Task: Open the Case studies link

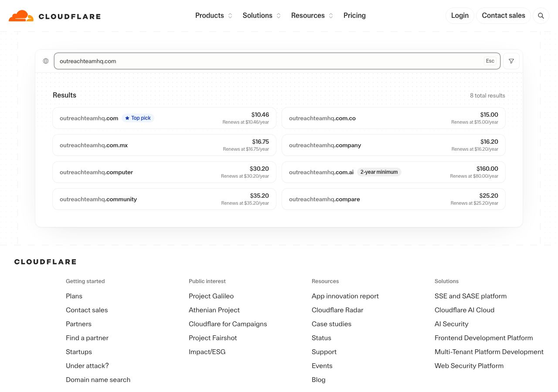Action: [331, 324]
